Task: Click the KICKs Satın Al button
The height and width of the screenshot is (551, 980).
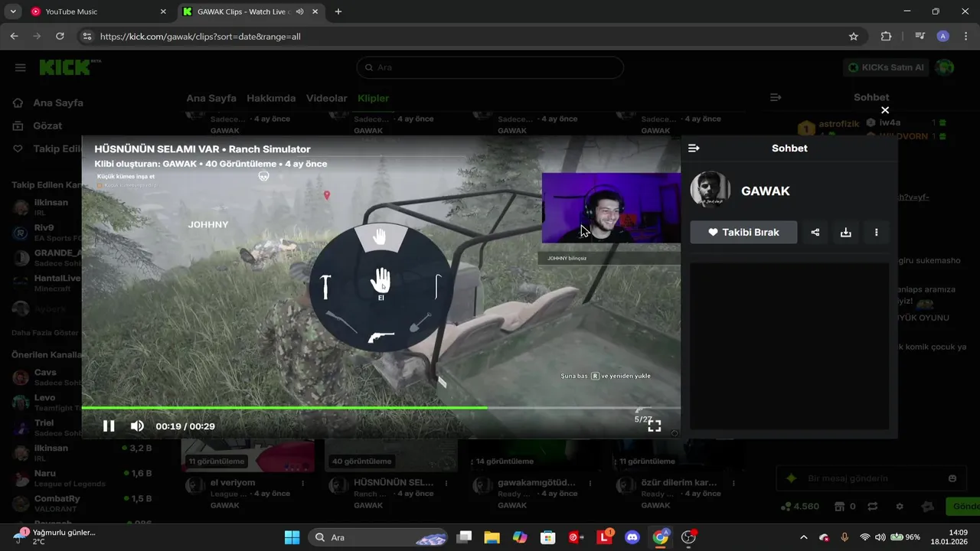Action: [x=886, y=67]
